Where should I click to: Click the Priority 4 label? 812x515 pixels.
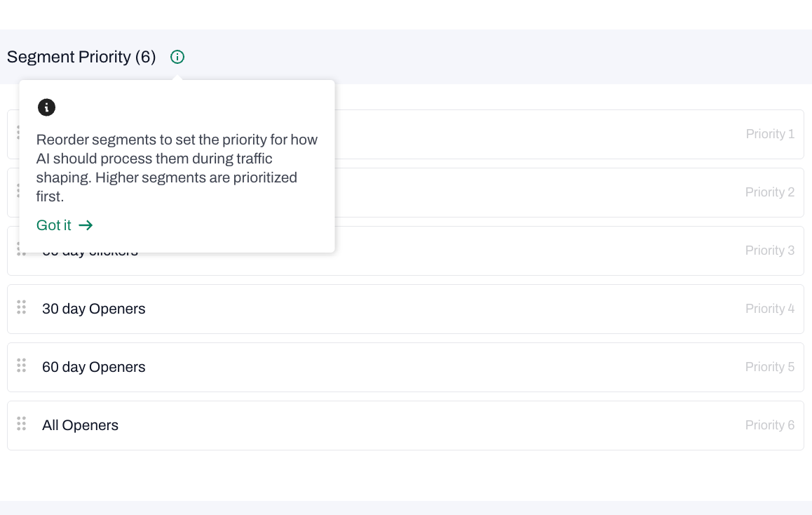(770, 309)
